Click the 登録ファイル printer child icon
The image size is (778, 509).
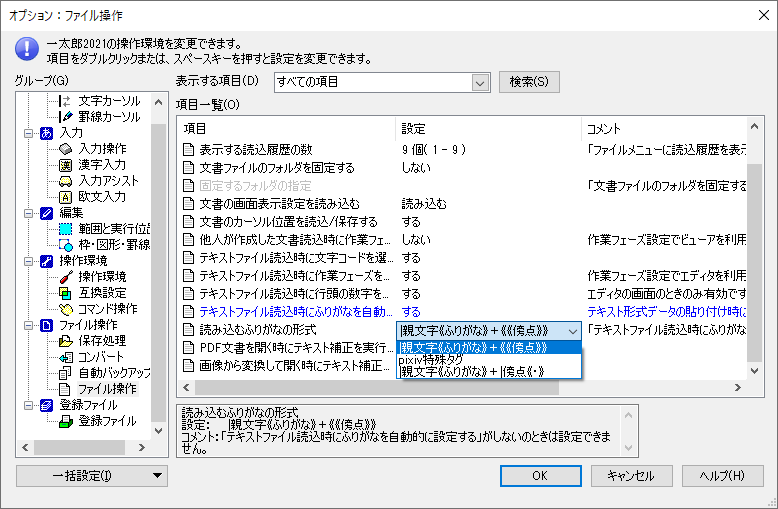(x=65, y=421)
